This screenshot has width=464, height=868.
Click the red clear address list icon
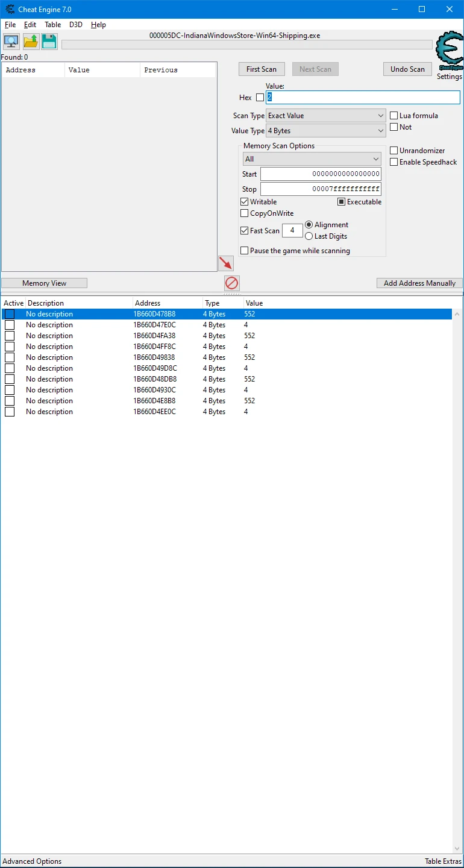(231, 283)
